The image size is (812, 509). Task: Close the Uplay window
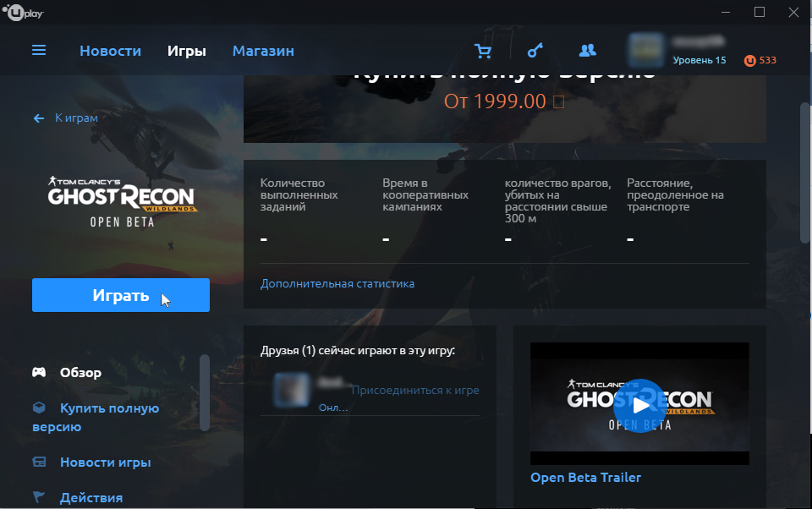793,12
